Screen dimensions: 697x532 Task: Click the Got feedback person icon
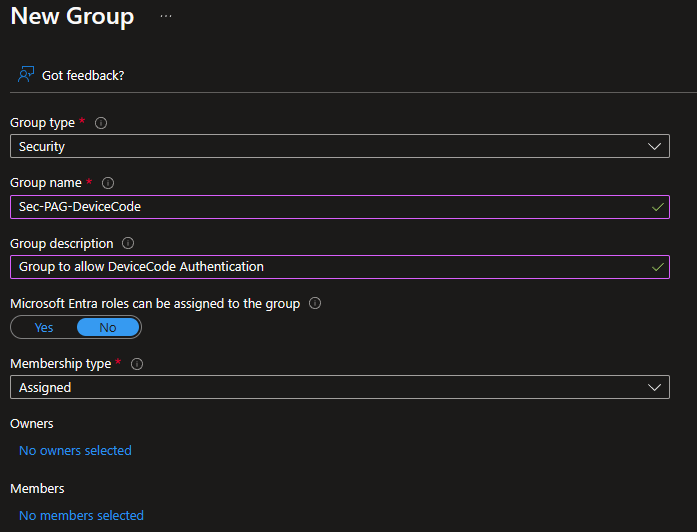click(26, 75)
